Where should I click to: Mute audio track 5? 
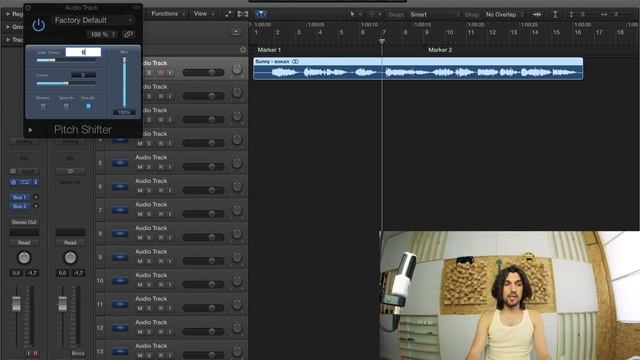[140, 167]
